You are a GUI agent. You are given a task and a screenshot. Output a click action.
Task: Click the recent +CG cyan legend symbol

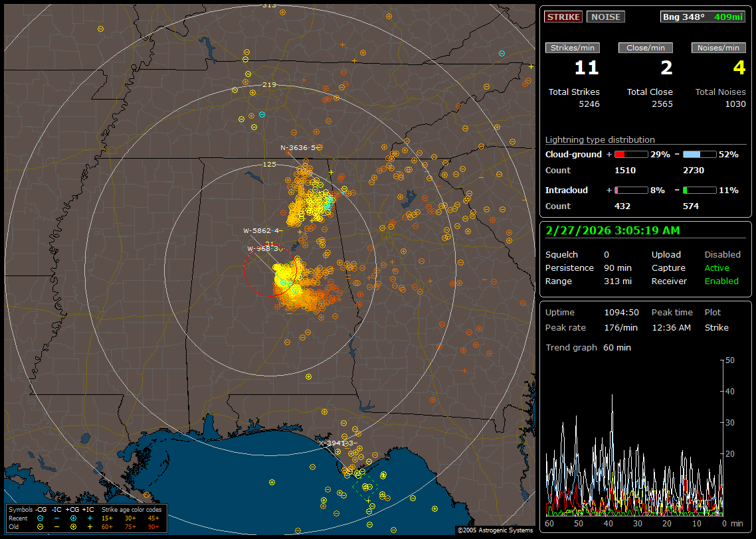point(73,518)
